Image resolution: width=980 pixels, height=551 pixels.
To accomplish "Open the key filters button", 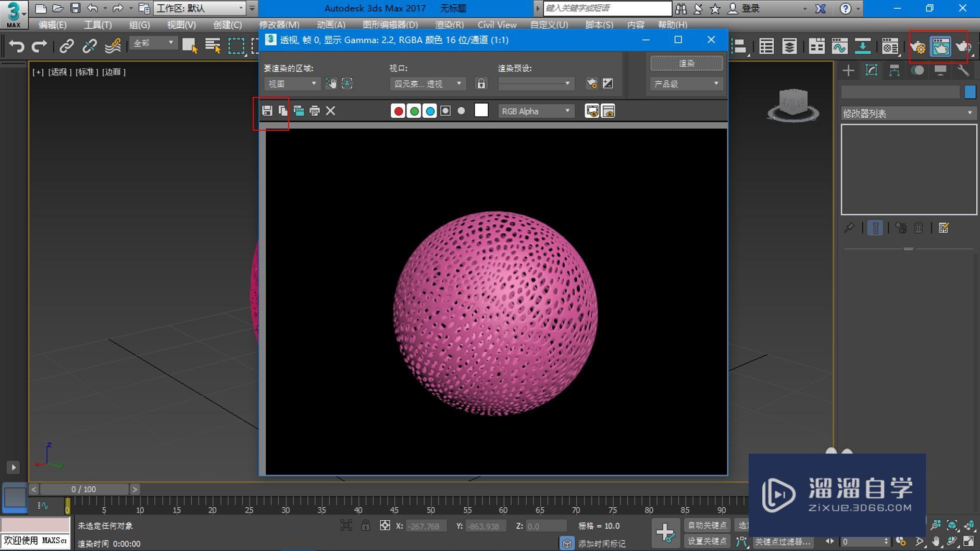I will click(x=782, y=542).
